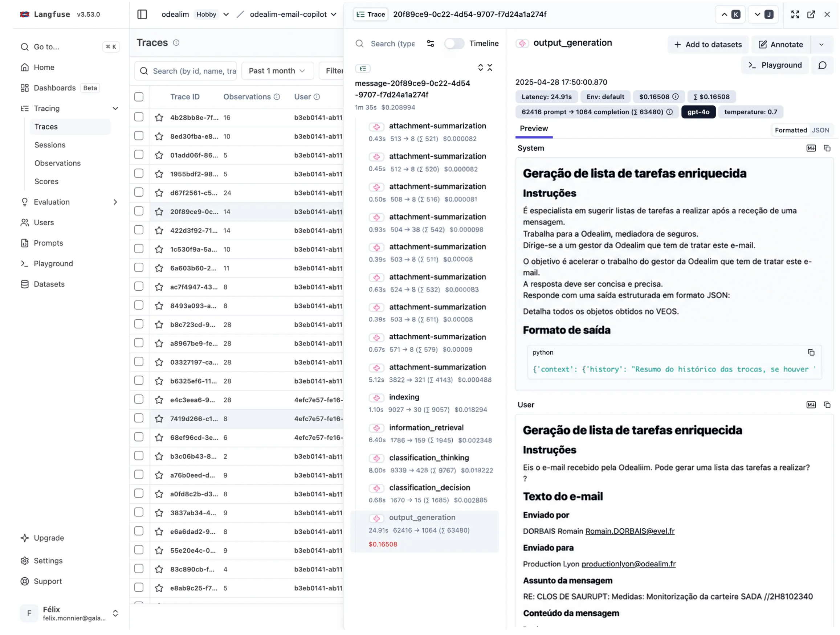Check the box for trace 20f89ce9-0c
Image resolution: width=840 pixels, height=635 pixels.
pos(139,212)
